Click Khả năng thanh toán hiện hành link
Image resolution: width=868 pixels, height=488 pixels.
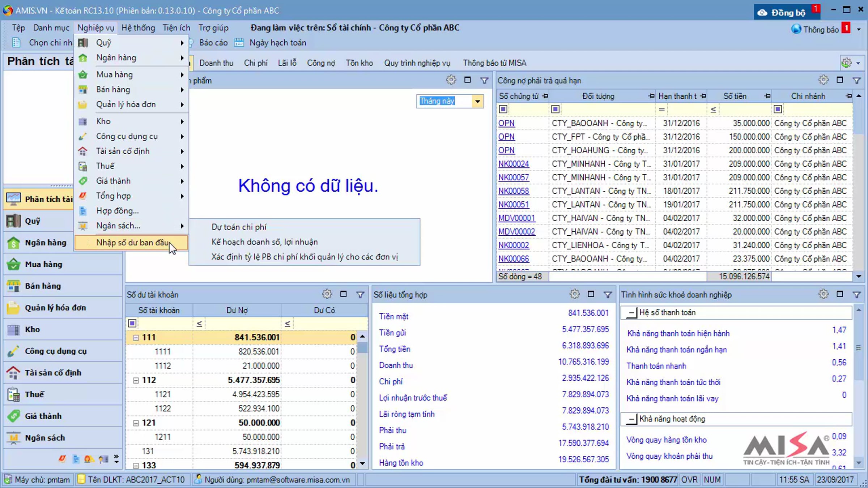click(678, 333)
